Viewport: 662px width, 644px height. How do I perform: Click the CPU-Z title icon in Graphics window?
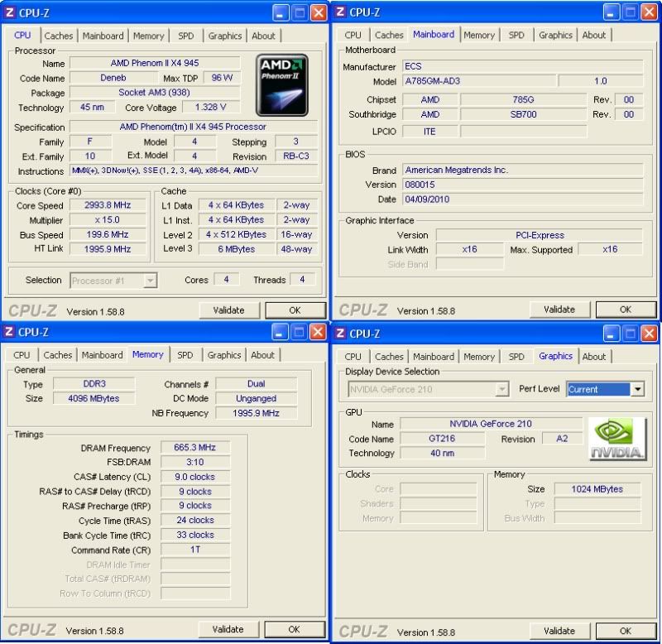[340, 334]
